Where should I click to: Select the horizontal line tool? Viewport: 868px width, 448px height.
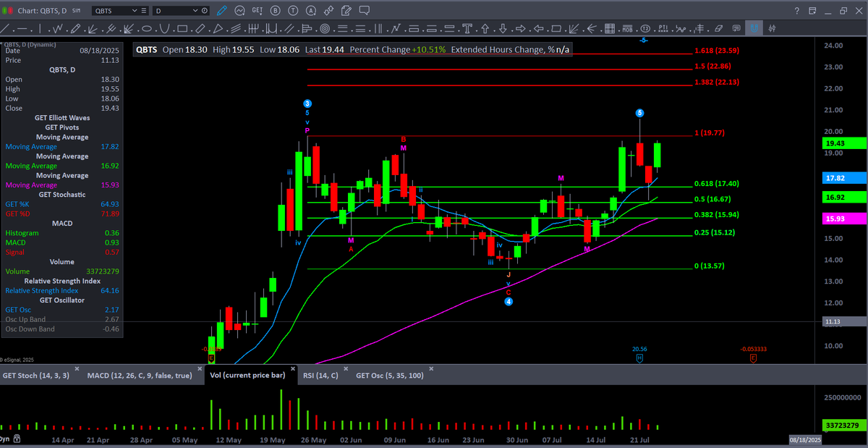[x=22, y=28]
